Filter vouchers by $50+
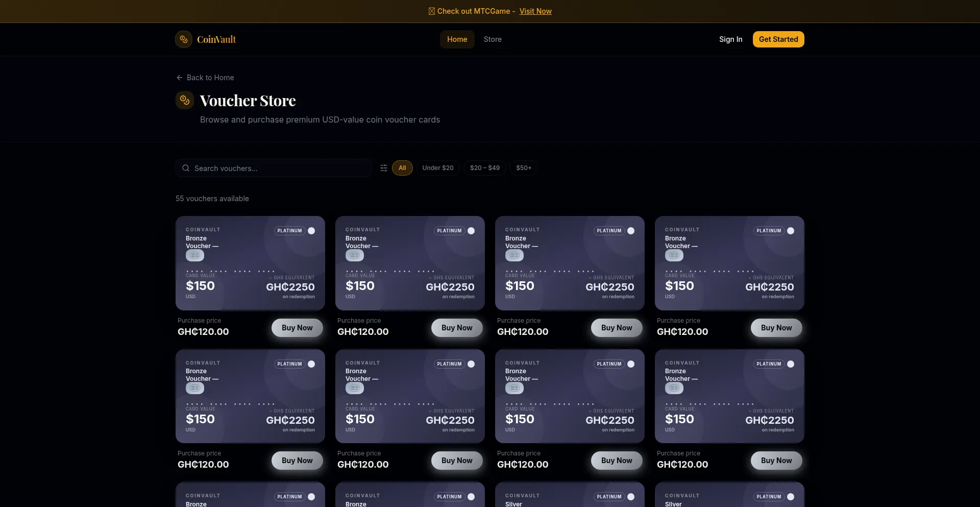This screenshot has height=507, width=980. tap(524, 168)
